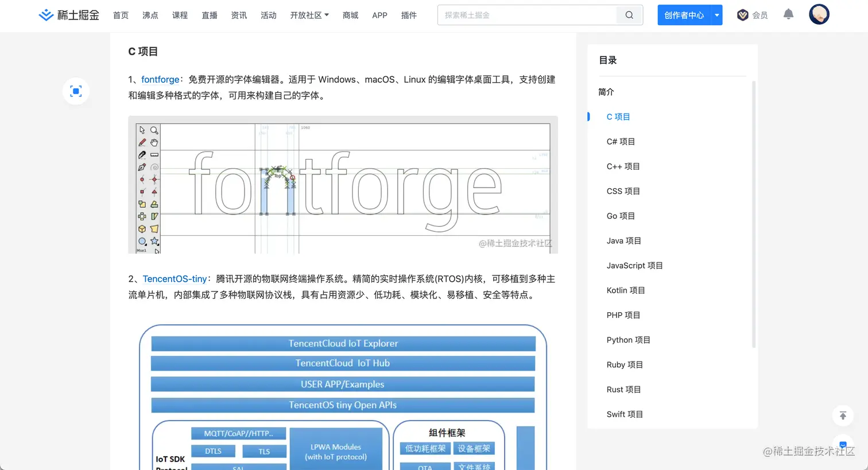Open the feedback bubble icon bottom right
Image resolution: width=868 pixels, height=470 pixels.
[x=843, y=445]
